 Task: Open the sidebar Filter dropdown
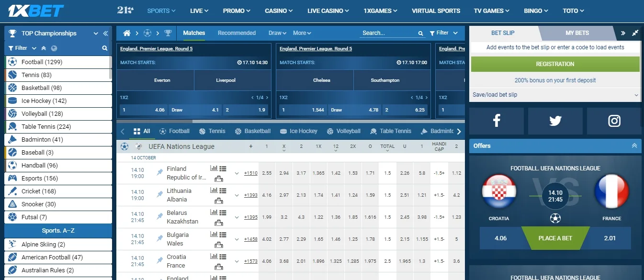point(22,48)
